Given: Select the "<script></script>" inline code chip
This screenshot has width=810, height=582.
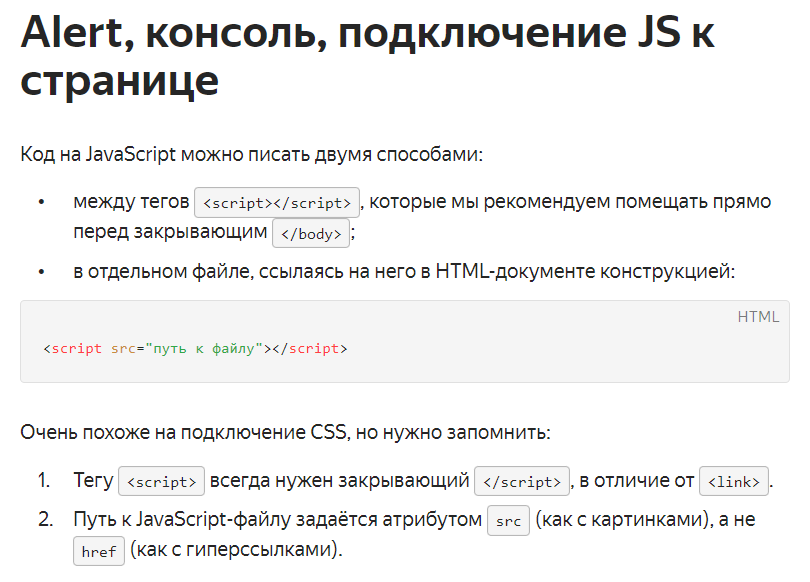Looking at the screenshot, I should click(277, 202).
